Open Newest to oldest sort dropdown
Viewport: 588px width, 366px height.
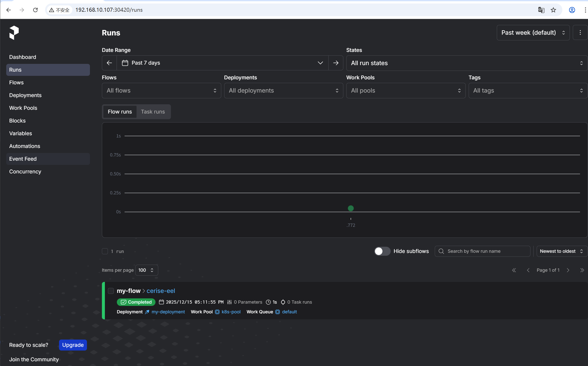pyautogui.click(x=561, y=251)
